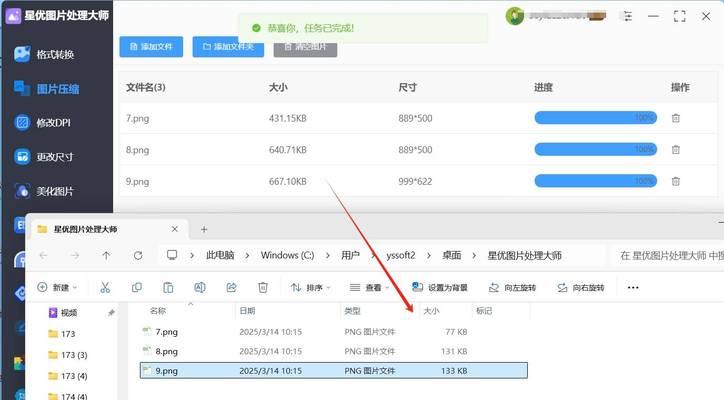The height and width of the screenshot is (400, 724).
Task: Open the 格式转换 format conversion tool
Action: 44,55
